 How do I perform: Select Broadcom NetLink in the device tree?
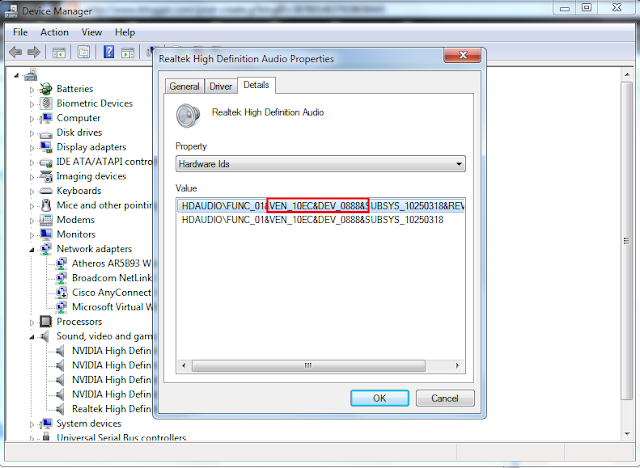pyautogui.click(x=111, y=278)
